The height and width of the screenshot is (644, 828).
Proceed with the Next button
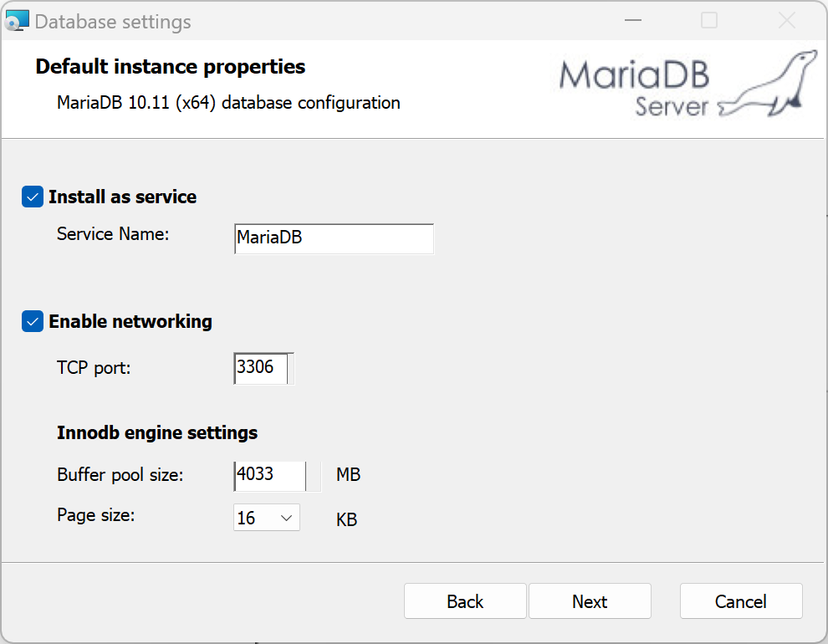click(590, 601)
